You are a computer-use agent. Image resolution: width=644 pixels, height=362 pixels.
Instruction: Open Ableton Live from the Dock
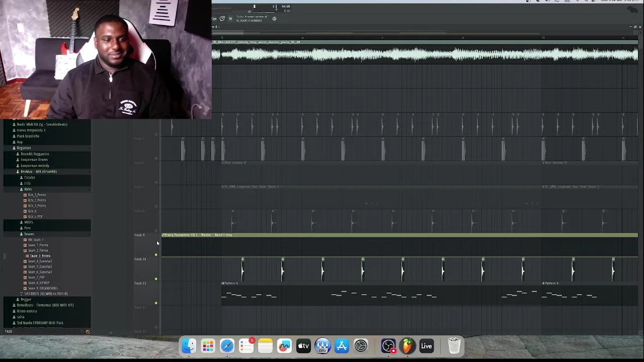(x=426, y=346)
